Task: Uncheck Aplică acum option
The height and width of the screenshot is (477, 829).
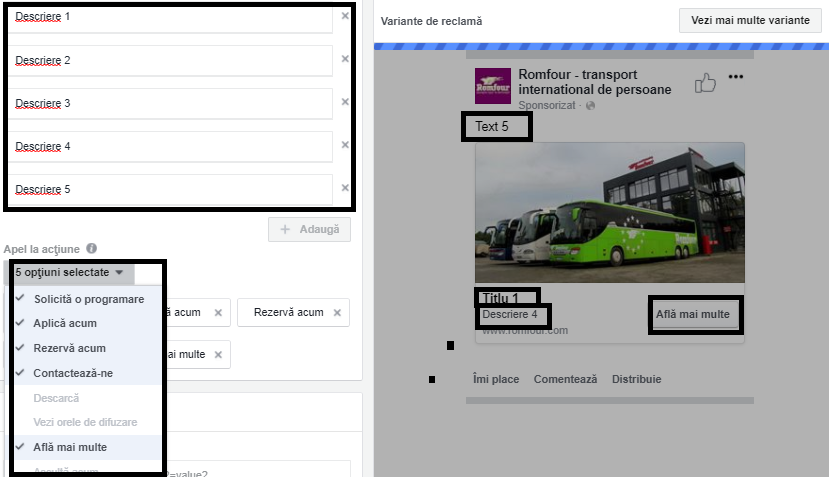Action: 64,324
